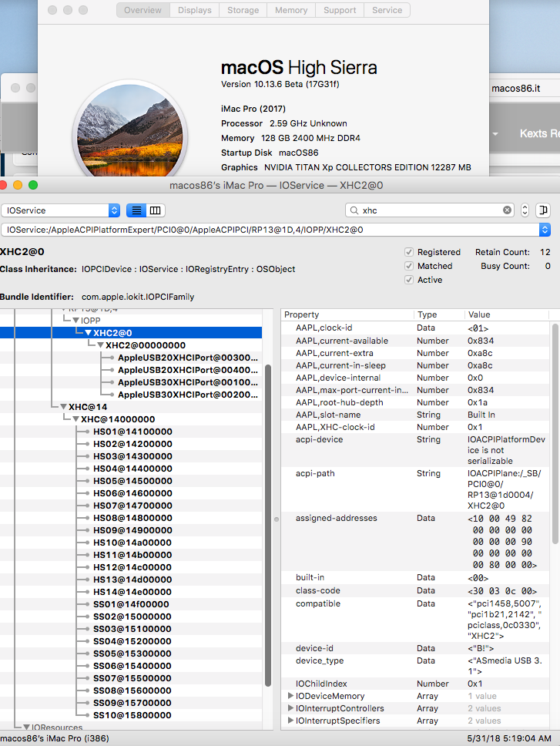
Task: Open the Displays tab in About This Mac
Action: pyautogui.click(x=194, y=10)
